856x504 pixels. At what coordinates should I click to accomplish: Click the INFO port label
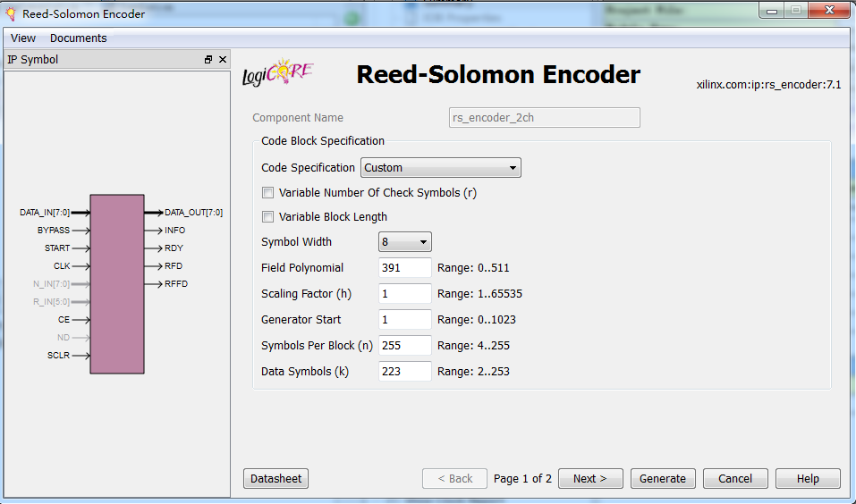175,231
